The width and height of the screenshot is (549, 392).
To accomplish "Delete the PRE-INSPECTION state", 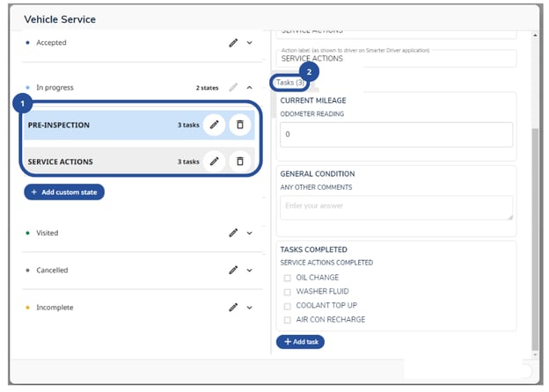I will (240, 125).
